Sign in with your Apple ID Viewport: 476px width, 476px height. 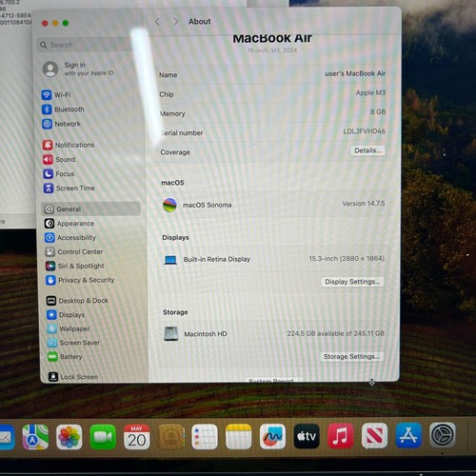tap(78, 69)
